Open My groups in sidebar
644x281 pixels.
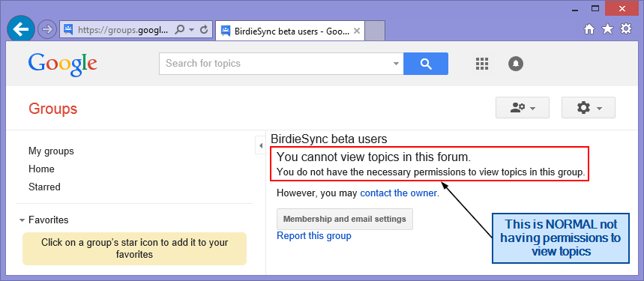[x=51, y=151]
